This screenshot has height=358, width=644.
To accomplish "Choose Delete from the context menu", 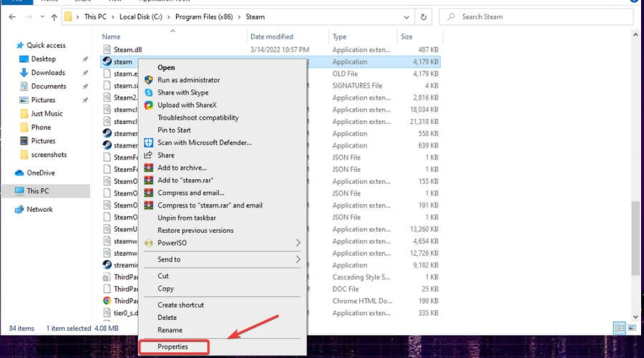I will 167,317.
